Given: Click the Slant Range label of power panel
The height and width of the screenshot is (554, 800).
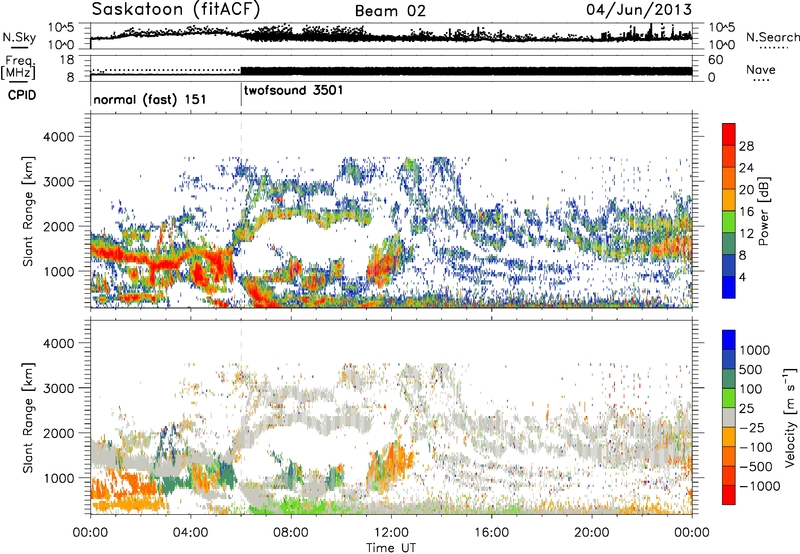Looking at the screenshot, I should point(29,211).
